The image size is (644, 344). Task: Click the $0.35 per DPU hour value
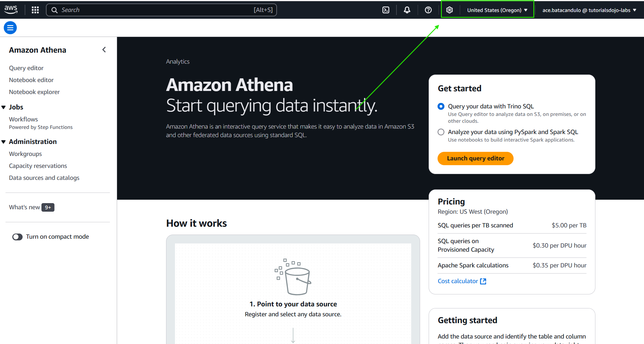559,265
